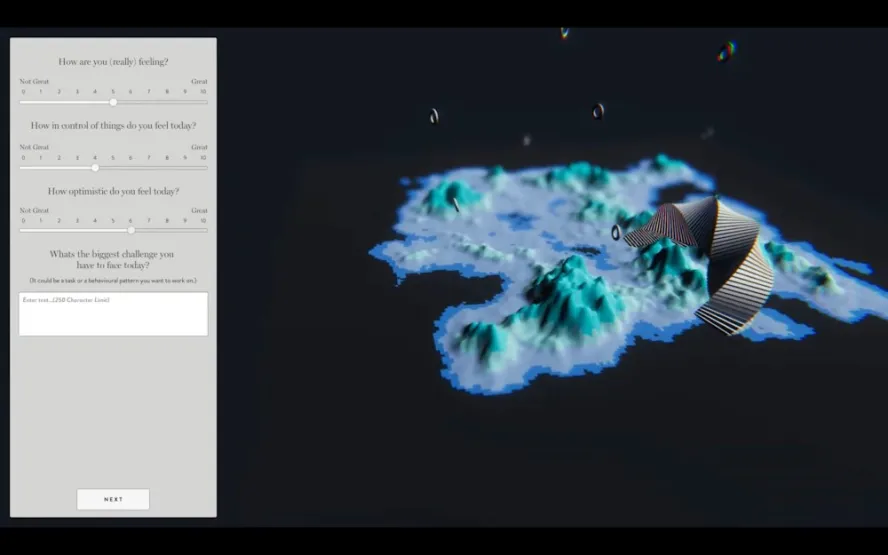Click the far right end of the feeling slider track
Screen dimensions: 888x555
pos(206,102)
